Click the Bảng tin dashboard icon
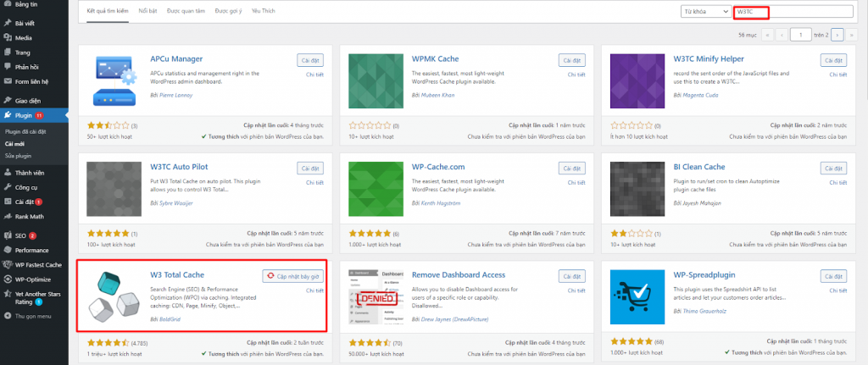The width and height of the screenshot is (868, 365). pos(8,3)
